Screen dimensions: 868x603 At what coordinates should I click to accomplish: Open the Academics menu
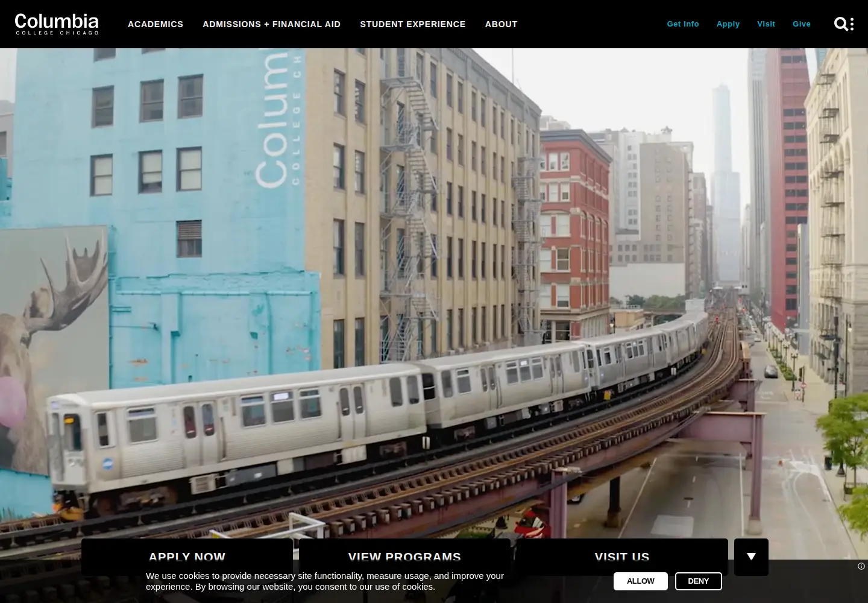[x=156, y=24]
